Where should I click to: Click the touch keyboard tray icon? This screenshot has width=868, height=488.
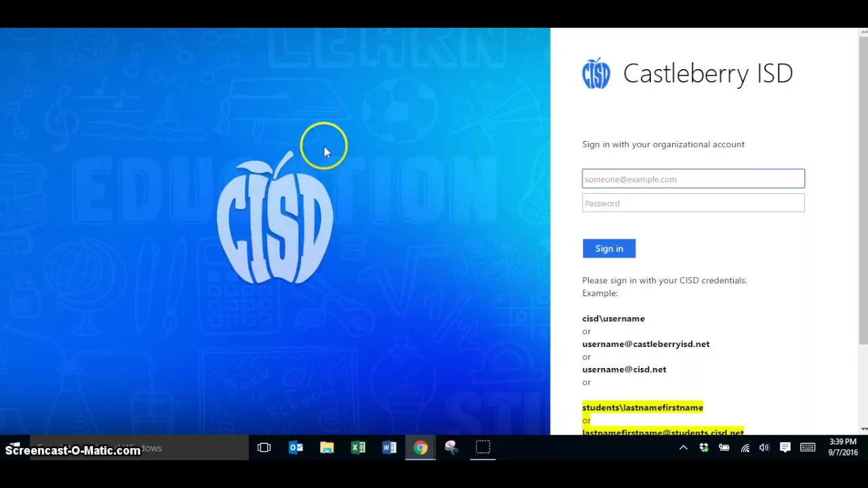point(808,448)
